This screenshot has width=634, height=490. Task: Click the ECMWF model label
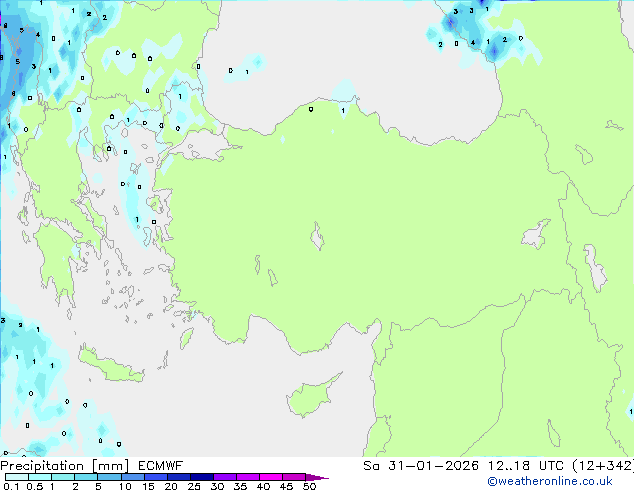(x=161, y=466)
